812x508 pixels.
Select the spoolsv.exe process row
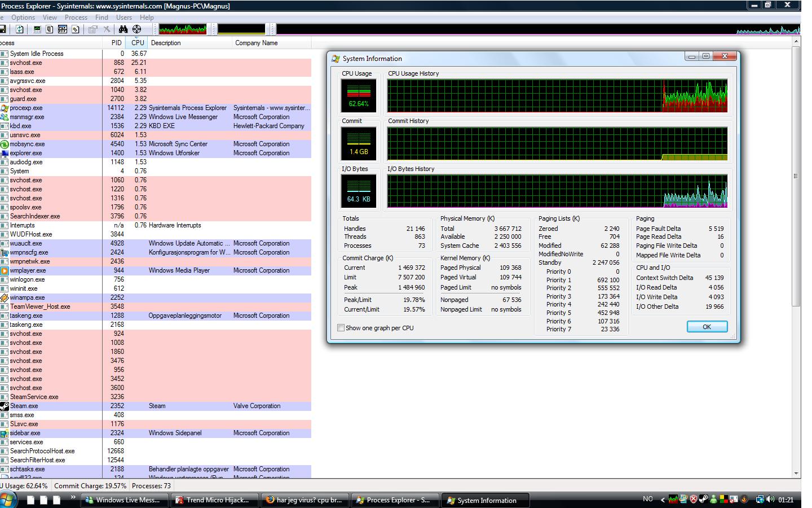156,207
